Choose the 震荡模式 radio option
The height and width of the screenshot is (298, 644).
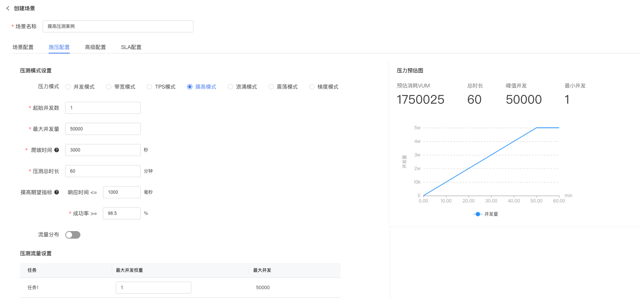pos(271,87)
